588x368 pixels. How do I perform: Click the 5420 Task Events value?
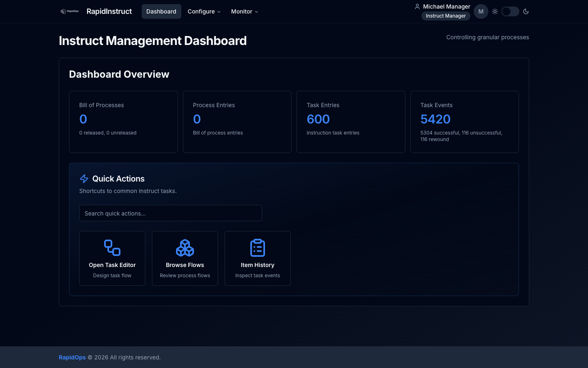(x=435, y=119)
